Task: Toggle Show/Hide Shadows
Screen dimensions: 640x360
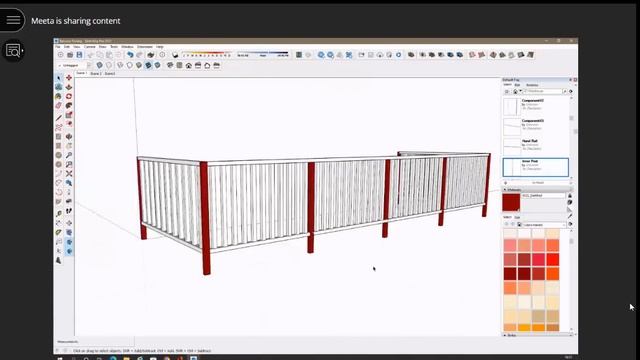Action: [x=176, y=55]
